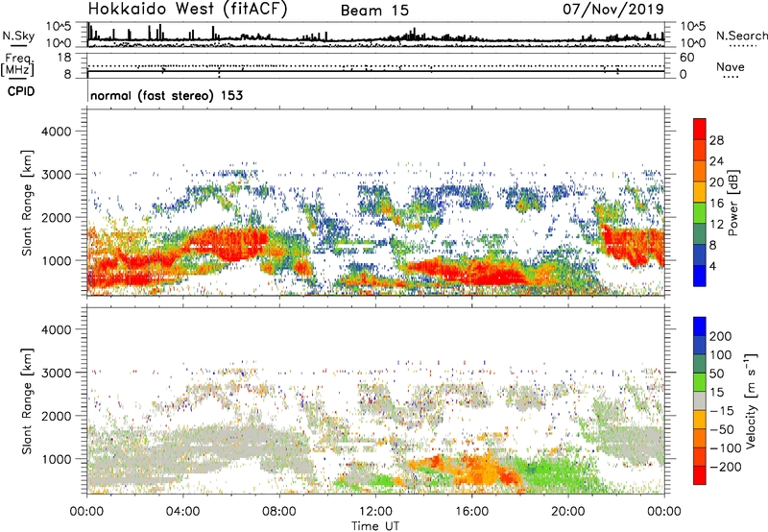This screenshot has height=532, width=768.
Task: Click the Velocity colorbar gray segment
Action: pos(700,401)
